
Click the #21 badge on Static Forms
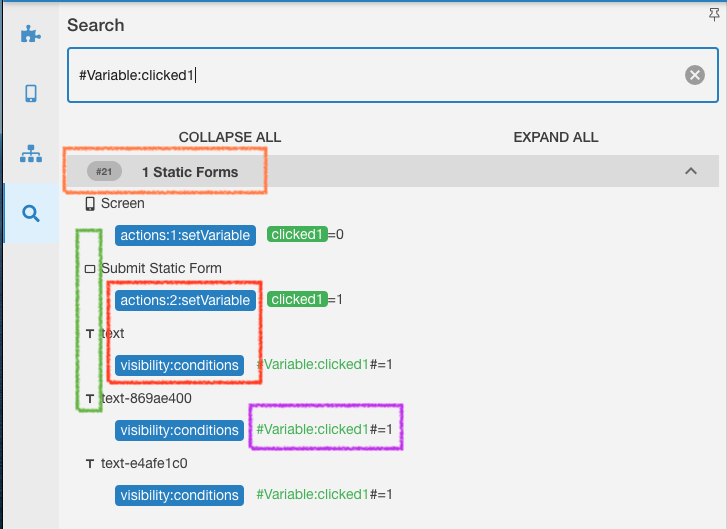pos(104,172)
